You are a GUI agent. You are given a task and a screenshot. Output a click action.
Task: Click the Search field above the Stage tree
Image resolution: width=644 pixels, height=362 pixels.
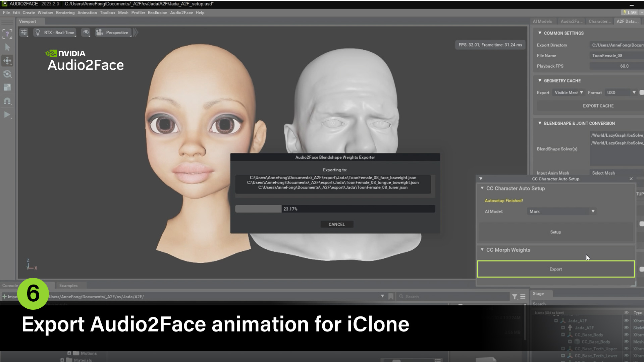[x=587, y=304]
